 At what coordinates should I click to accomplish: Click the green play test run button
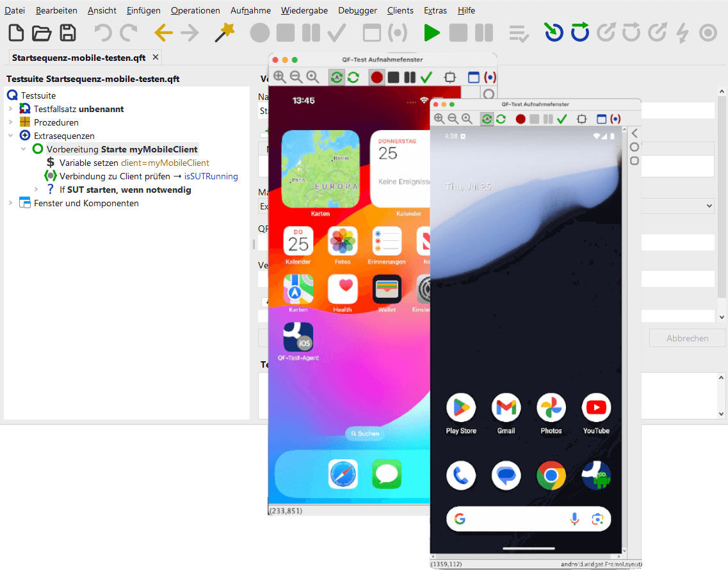tap(432, 33)
